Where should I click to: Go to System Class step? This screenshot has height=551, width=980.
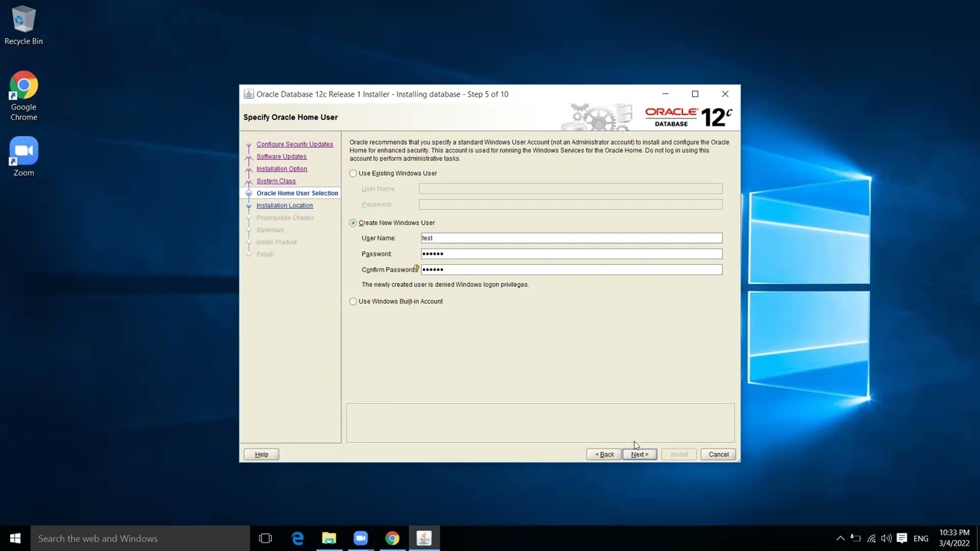[276, 181]
